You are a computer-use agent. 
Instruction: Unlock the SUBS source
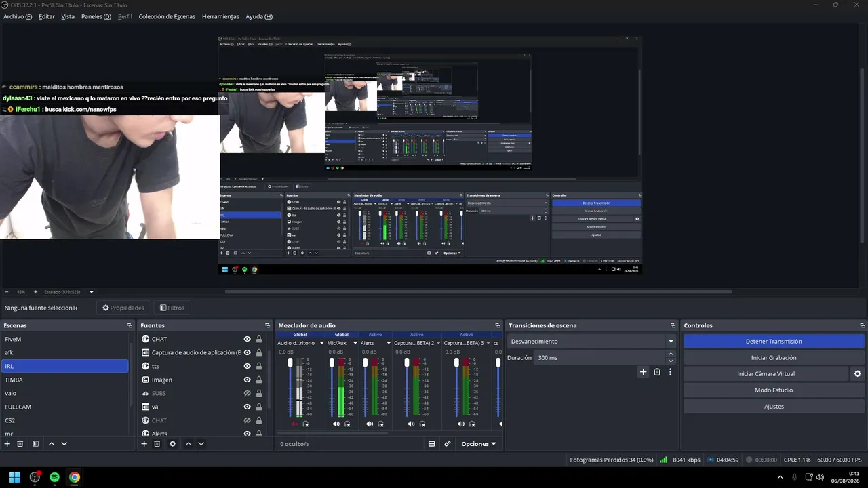[259, 393]
